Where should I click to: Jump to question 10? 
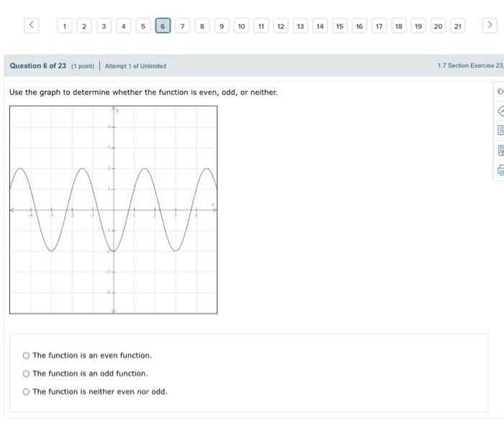pos(241,26)
